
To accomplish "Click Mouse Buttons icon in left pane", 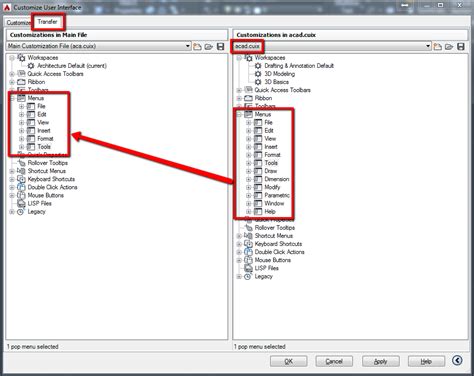I will 21,195.
